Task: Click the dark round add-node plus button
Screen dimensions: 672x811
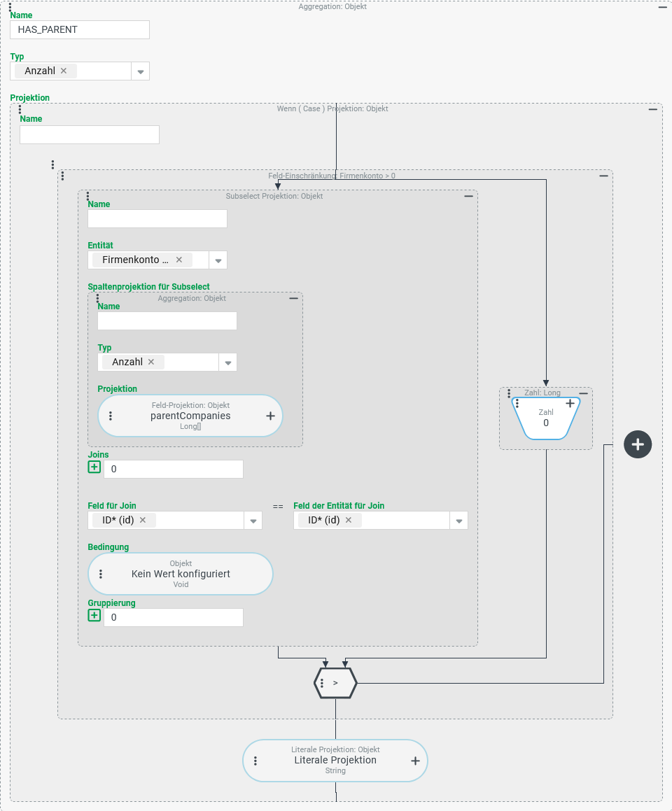Action: pyautogui.click(x=638, y=444)
